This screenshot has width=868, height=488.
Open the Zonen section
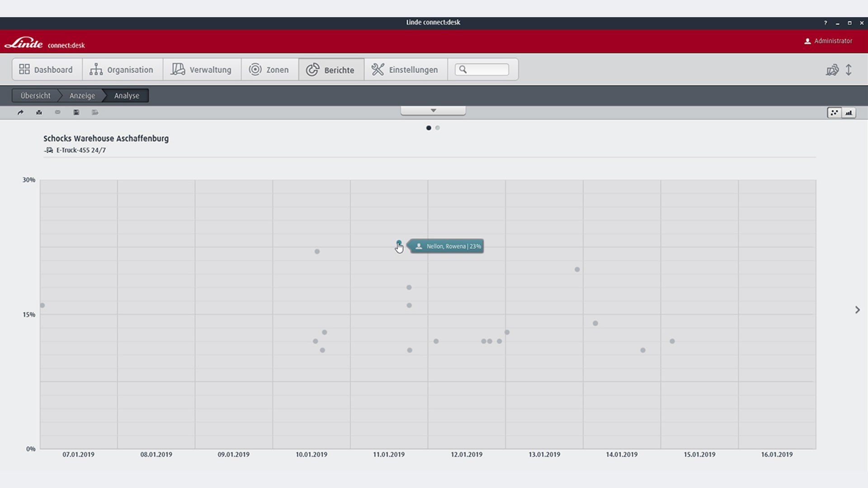pyautogui.click(x=269, y=69)
